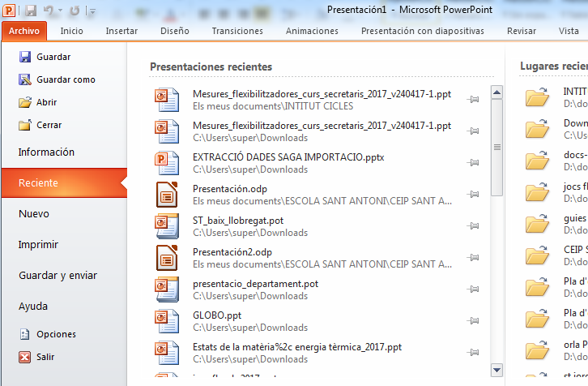
Task: Pin Estats de la matèria file to list
Action: [473, 352]
